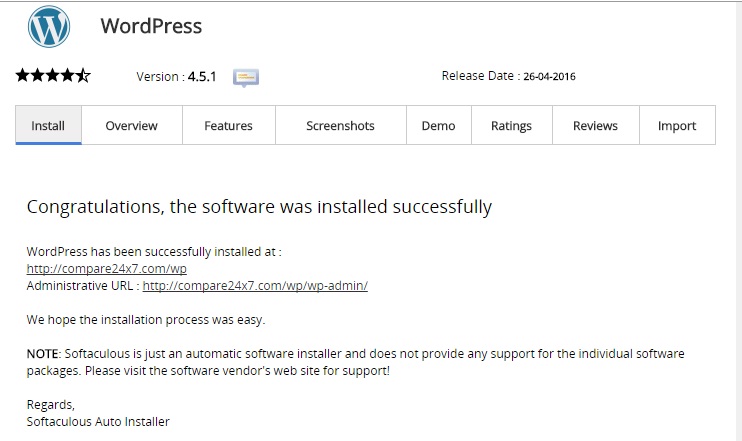The image size is (742, 441).
Task: Click the Release Date 26-04-2016 text
Action: click(x=508, y=76)
